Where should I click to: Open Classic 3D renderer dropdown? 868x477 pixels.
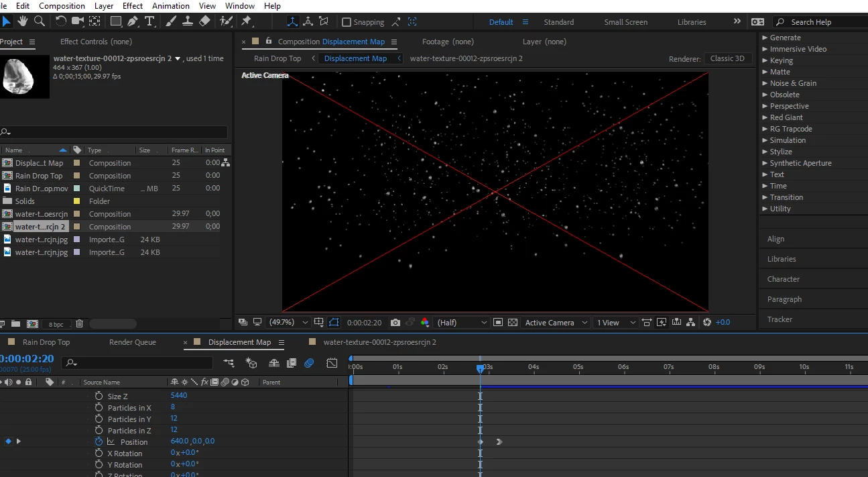(x=727, y=58)
